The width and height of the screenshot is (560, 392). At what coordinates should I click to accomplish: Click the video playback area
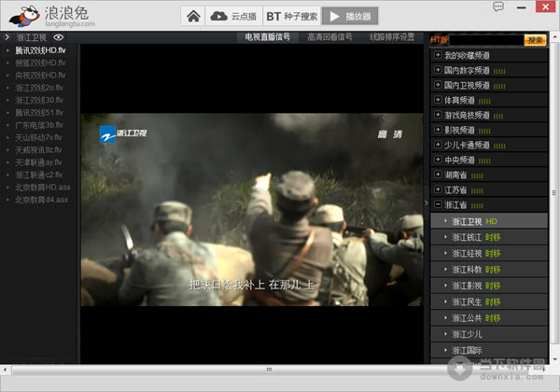[252, 210]
